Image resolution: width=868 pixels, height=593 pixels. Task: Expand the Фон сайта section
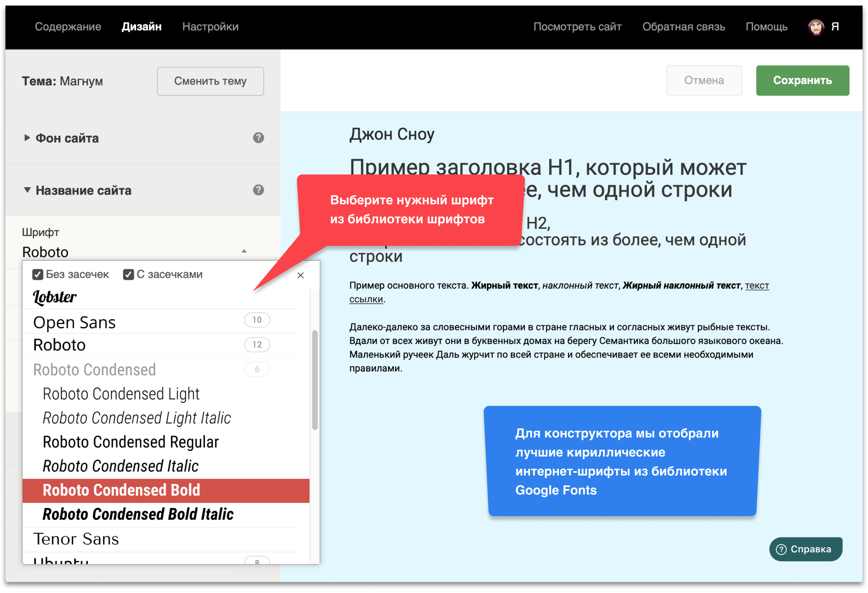pyautogui.click(x=28, y=138)
